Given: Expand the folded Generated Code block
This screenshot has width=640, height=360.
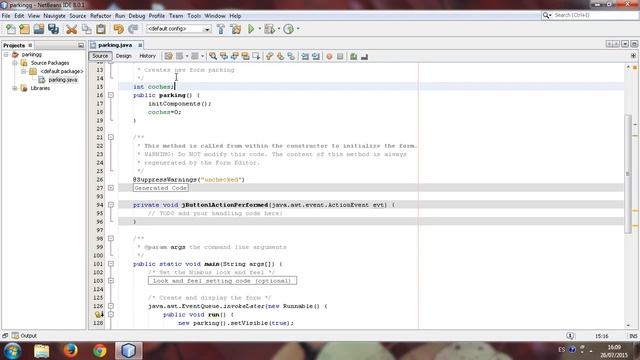Looking at the screenshot, I should tap(111, 188).
